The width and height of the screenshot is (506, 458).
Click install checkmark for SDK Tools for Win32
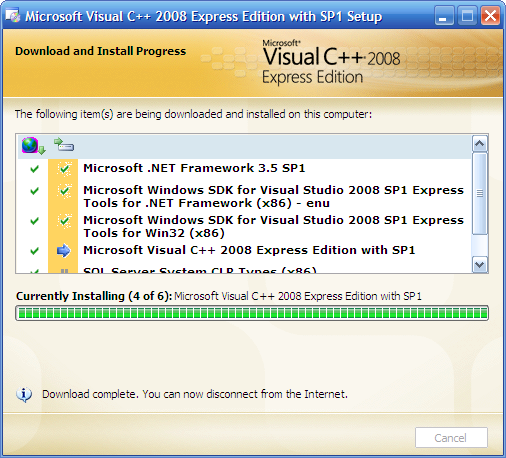64,221
